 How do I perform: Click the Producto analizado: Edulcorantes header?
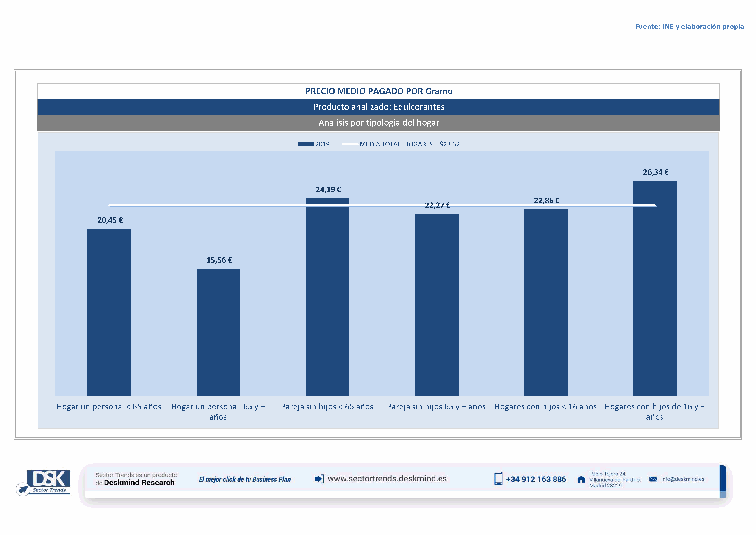pos(379,107)
